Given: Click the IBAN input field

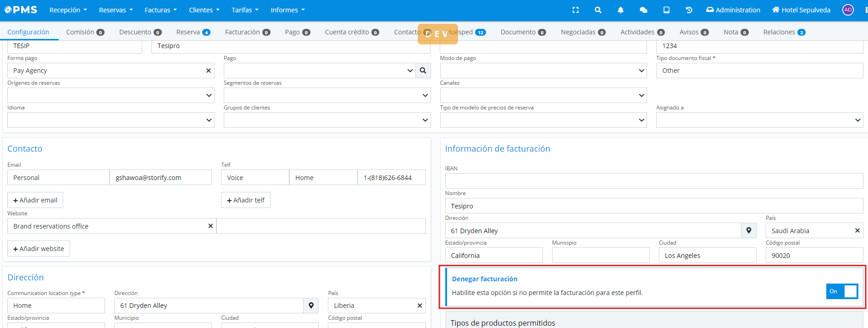Looking at the screenshot, I should 653,181.
